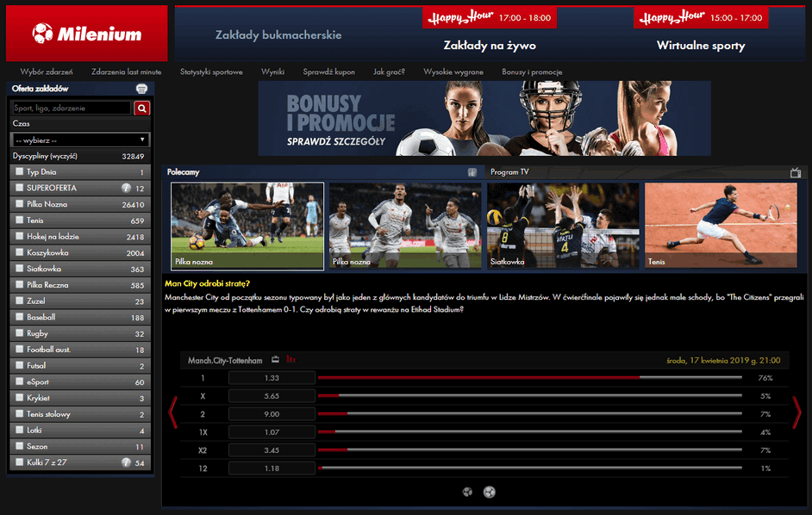
Task: Switch to Zakłady na żywo tab
Action: (x=490, y=46)
